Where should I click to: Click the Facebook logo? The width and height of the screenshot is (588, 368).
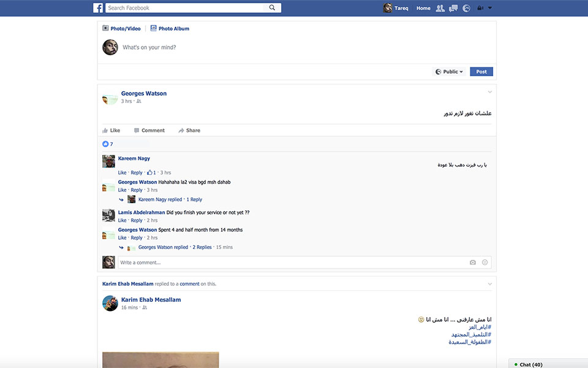(x=98, y=7)
